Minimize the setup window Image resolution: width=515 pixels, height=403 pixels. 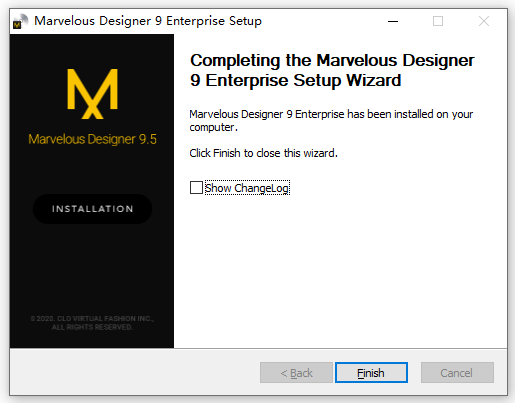click(393, 21)
